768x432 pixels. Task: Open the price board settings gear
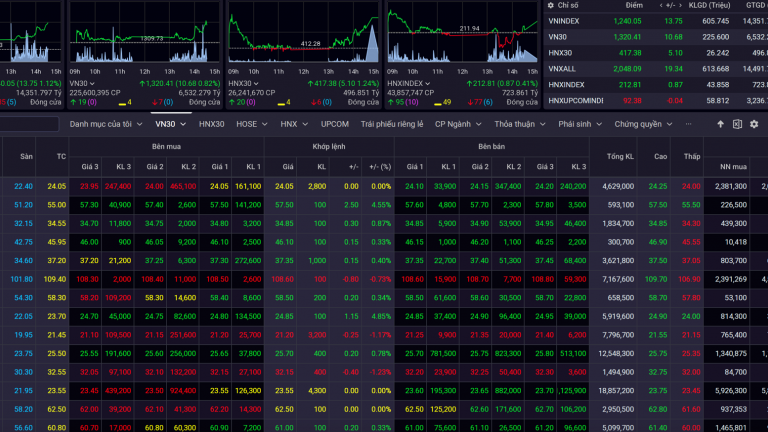coord(754,124)
